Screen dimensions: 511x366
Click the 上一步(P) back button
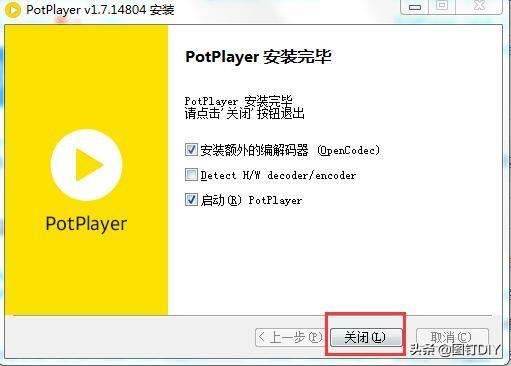pyautogui.click(x=289, y=337)
